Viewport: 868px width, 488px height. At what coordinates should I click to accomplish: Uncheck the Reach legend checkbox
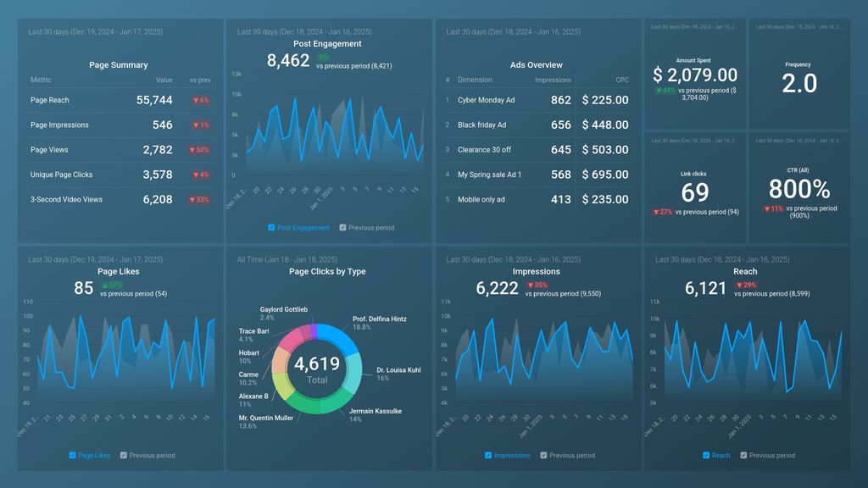(x=706, y=455)
